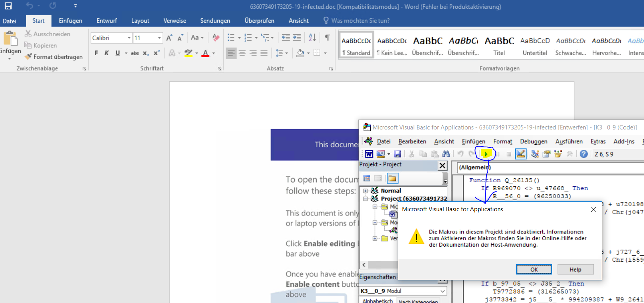This screenshot has height=303, width=644.
Task: Center align text in Word
Action: tap(242, 53)
